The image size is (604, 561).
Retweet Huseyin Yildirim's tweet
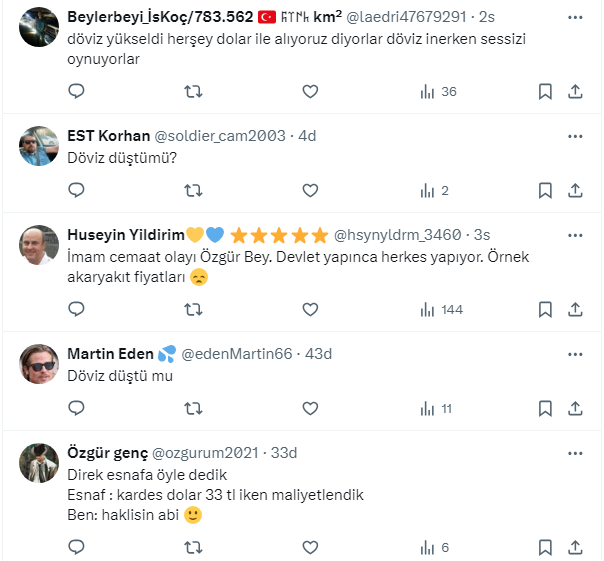click(194, 309)
